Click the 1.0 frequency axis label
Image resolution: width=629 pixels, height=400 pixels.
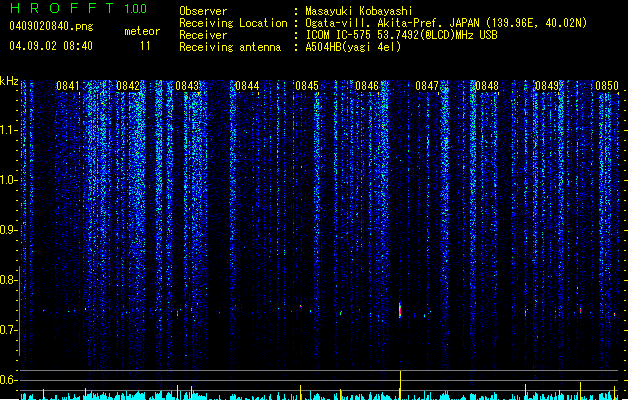pos(9,180)
